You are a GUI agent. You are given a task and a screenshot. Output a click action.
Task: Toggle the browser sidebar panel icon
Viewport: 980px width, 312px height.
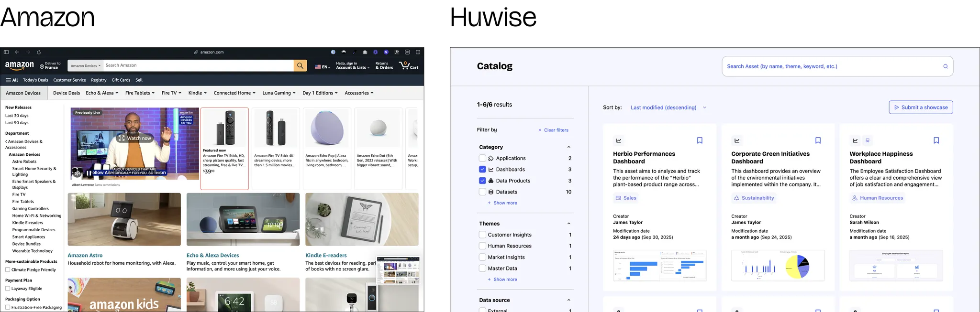coord(6,52)
